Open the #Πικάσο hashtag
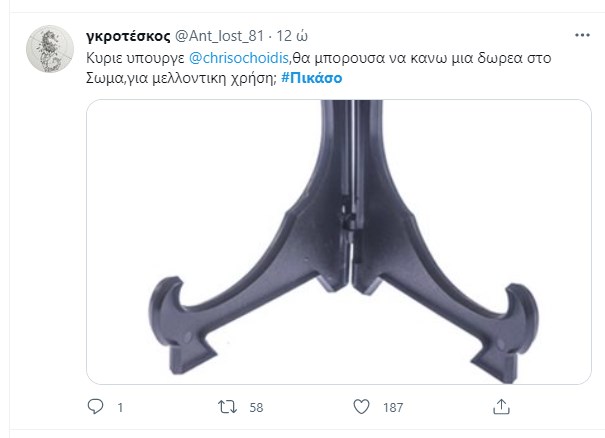 tap(311, 78)
